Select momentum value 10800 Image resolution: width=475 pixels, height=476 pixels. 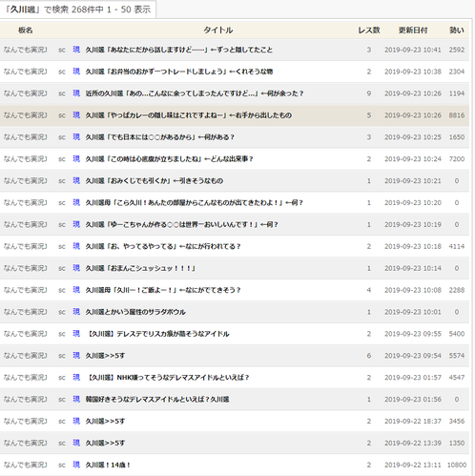(x=457, y=466)
